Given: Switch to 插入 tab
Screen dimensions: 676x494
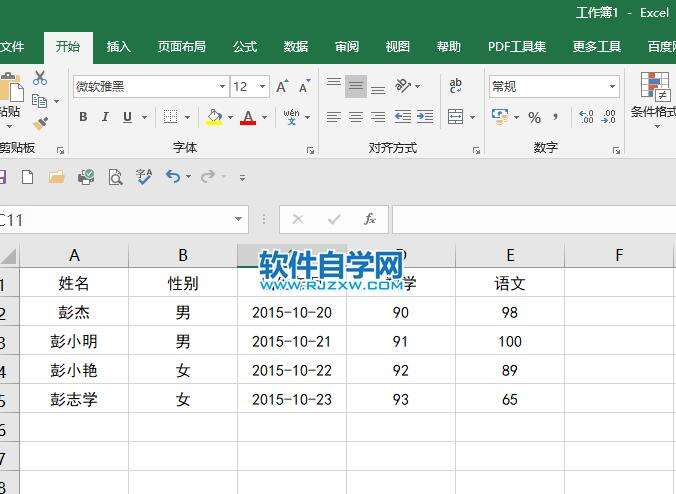Looking at the screenshot, I should [x=119, y=47].
